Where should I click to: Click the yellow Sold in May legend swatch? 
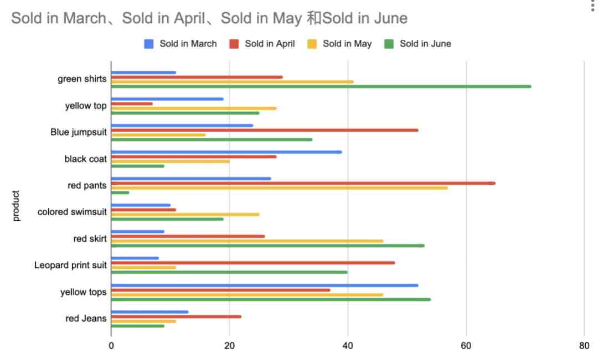[x=312, y=44]
